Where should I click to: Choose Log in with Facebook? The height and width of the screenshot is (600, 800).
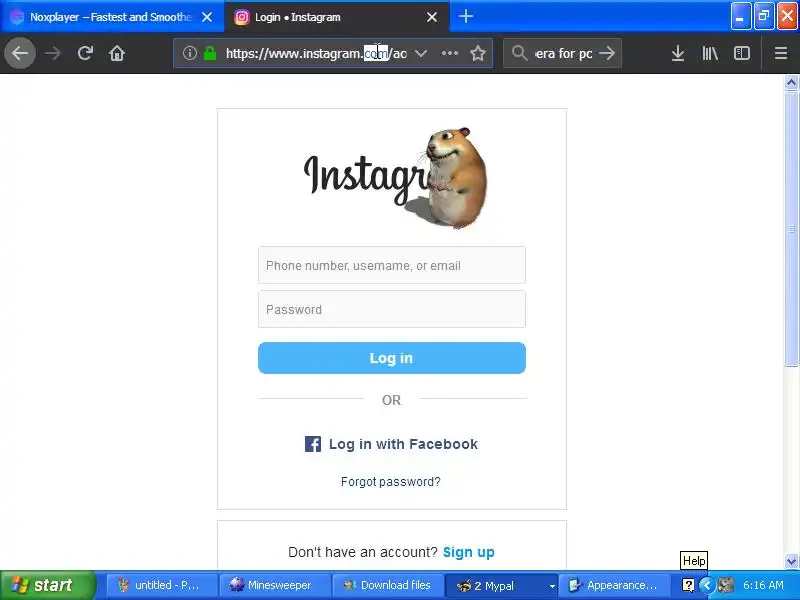tap(391, 444)
